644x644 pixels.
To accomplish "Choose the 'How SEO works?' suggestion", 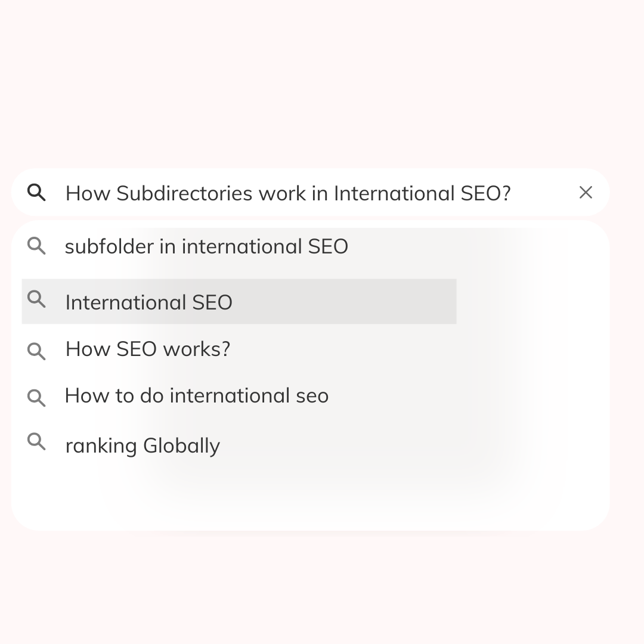I will 147,349.
